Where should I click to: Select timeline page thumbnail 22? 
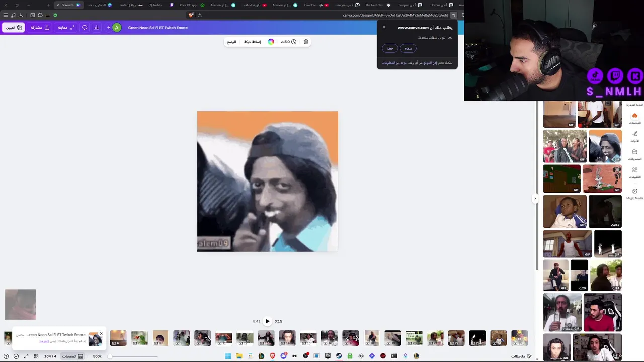pos(456,338)
